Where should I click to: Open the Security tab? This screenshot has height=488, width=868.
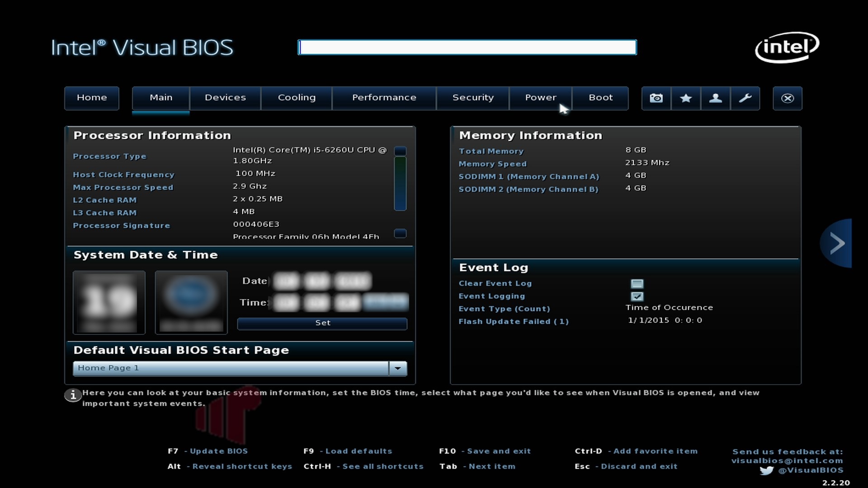click(473, 98)
